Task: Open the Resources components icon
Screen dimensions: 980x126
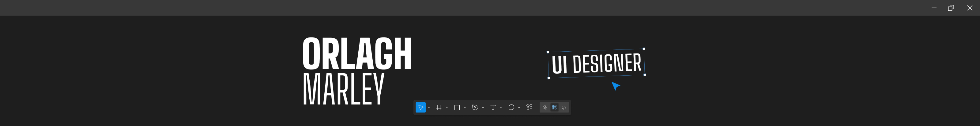Action: pyautogui.click(x=529, y=108)
